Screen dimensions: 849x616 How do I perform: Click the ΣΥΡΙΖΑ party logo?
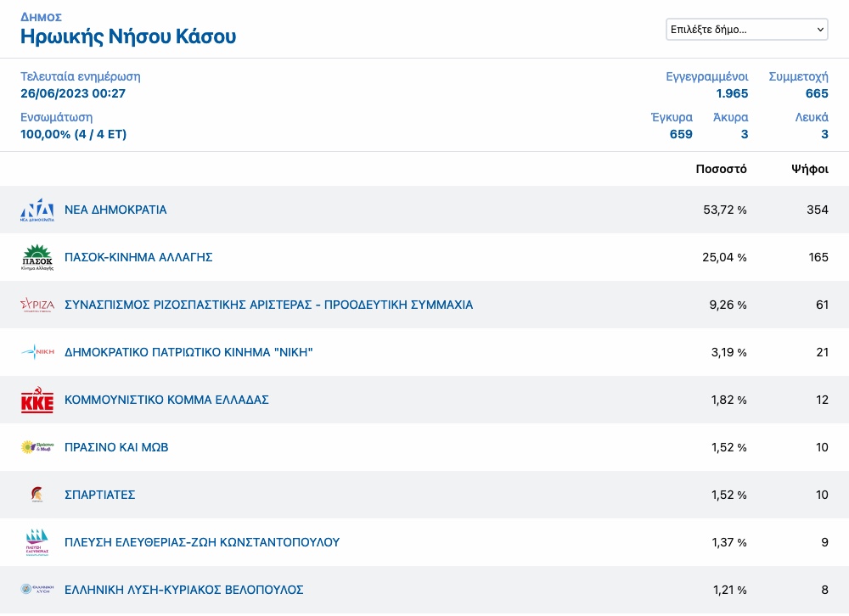tap(37, 305)
